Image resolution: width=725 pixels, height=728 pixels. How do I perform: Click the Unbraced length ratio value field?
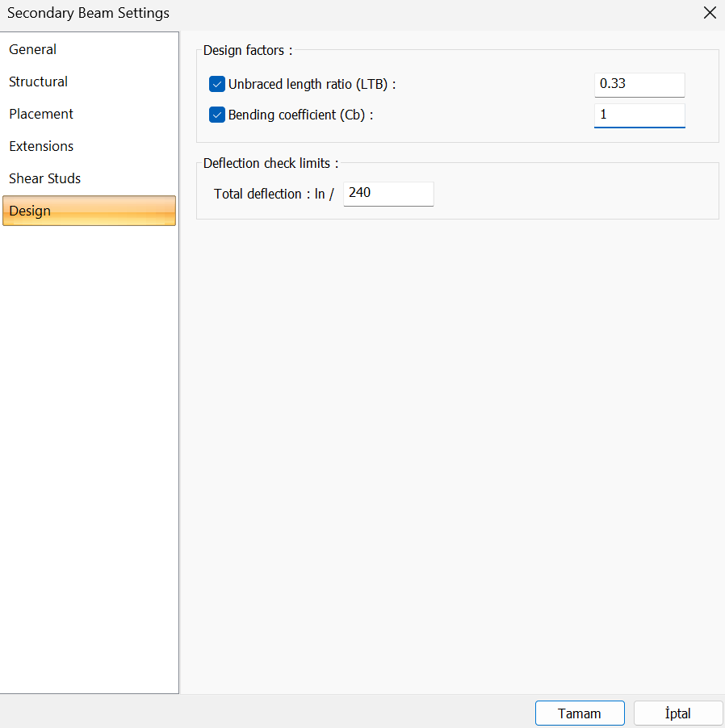point(639,84)
